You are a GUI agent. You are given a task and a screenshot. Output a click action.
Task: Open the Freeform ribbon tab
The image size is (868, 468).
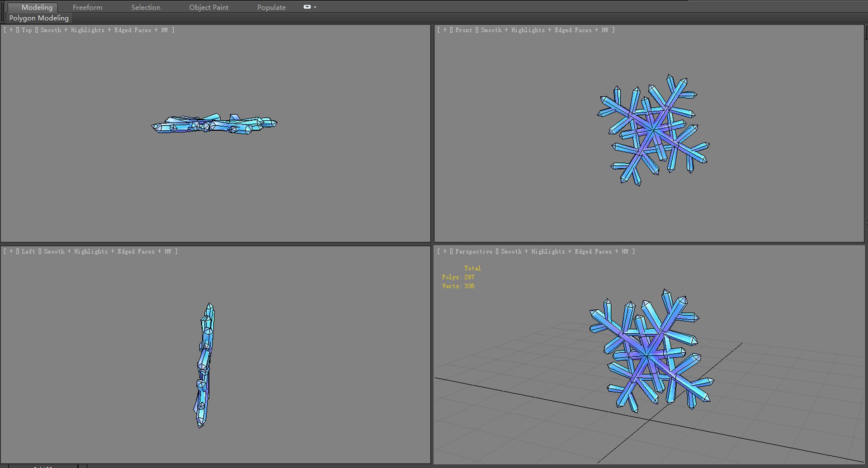(x=87, y=7)
